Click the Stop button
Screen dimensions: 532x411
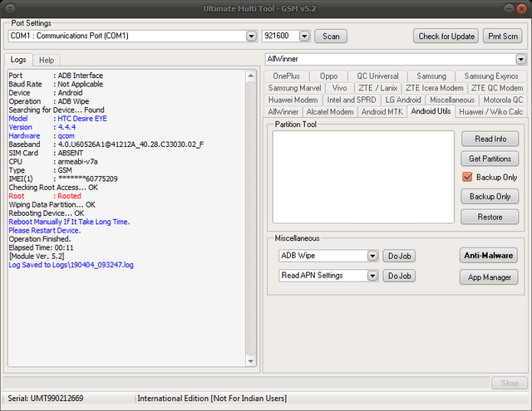510,384
